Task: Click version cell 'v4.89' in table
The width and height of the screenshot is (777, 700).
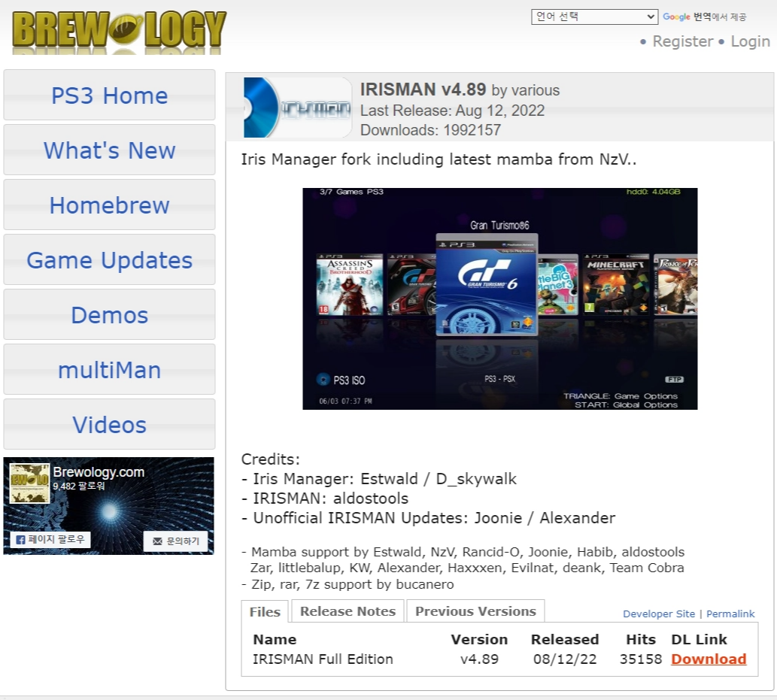Action: (479, 659)
